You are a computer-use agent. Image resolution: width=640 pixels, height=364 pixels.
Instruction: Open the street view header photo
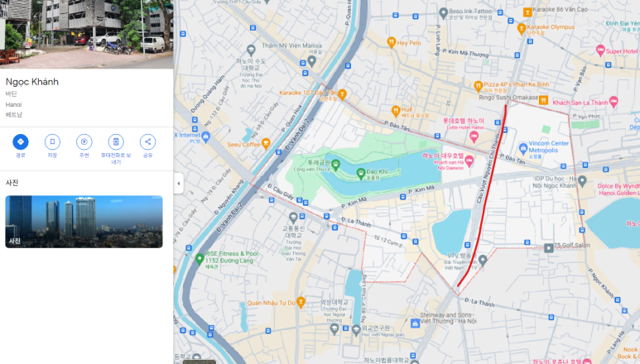pos(86,34)
